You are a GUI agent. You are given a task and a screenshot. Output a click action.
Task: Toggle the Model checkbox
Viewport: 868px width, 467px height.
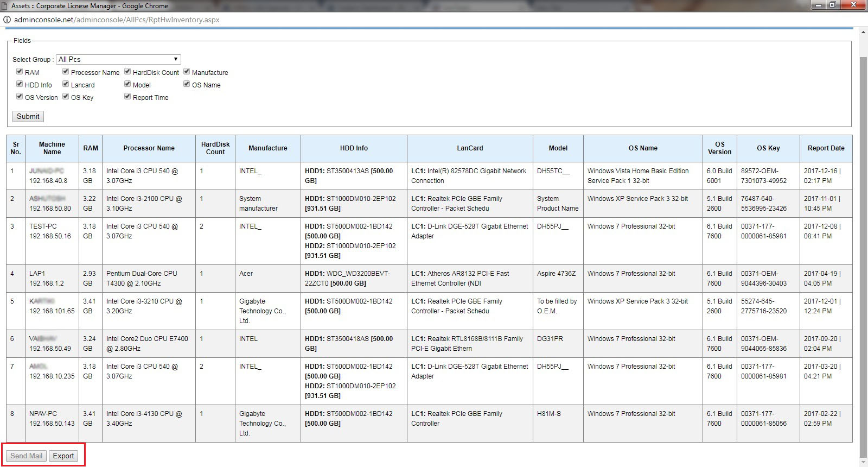[x=127, y=84]
